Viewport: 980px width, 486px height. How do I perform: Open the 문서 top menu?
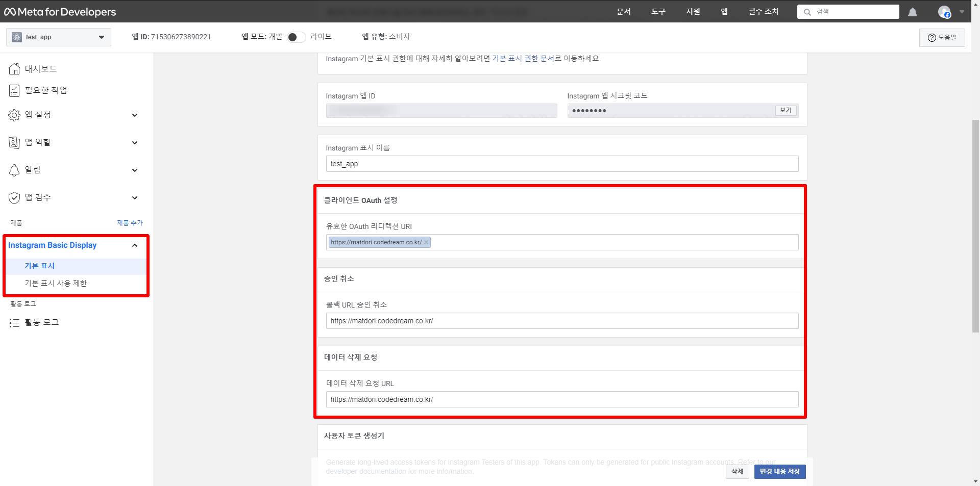tap(624, 12)
